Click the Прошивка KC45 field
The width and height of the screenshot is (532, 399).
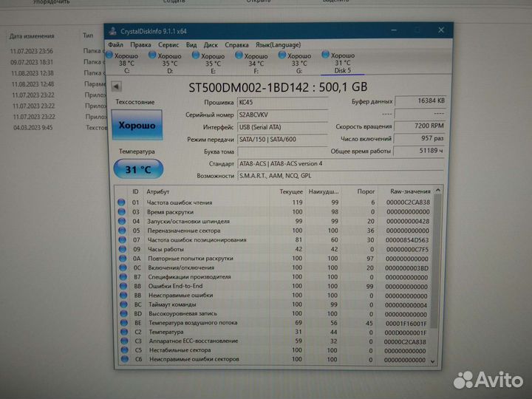point(282,103)
